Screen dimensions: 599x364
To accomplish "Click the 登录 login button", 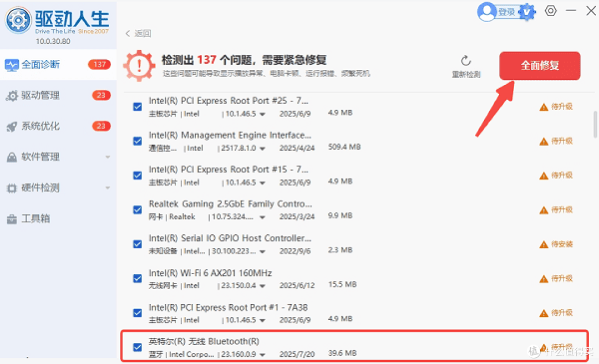I will coord(506,12).
